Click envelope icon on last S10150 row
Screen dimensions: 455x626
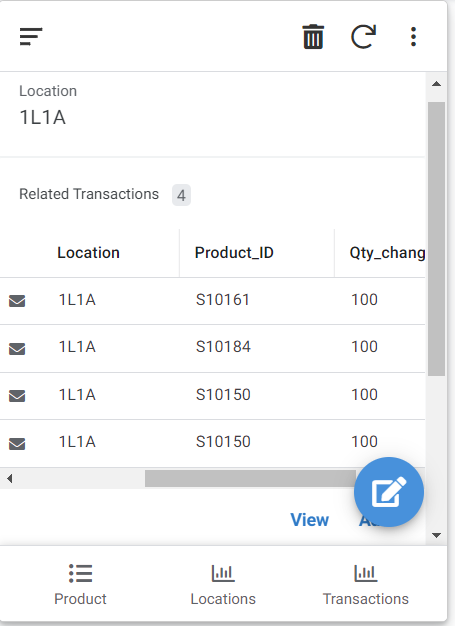click(x=17, y=444)
